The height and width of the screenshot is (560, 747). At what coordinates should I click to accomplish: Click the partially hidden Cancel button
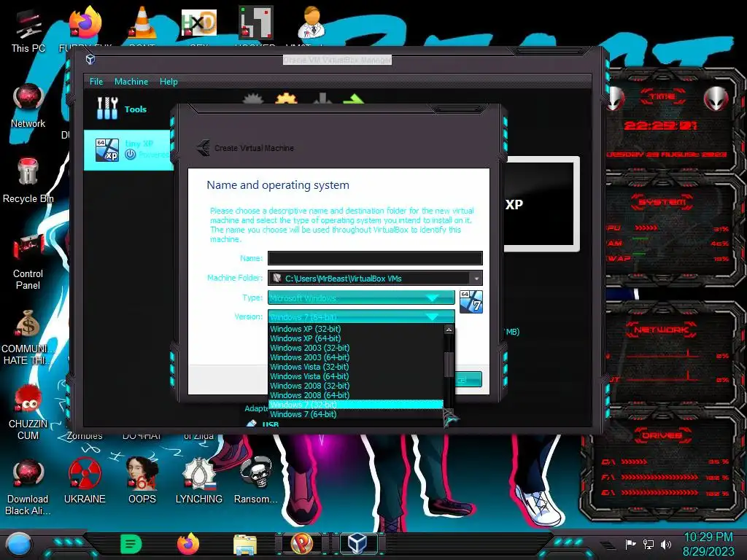[468, 379]
